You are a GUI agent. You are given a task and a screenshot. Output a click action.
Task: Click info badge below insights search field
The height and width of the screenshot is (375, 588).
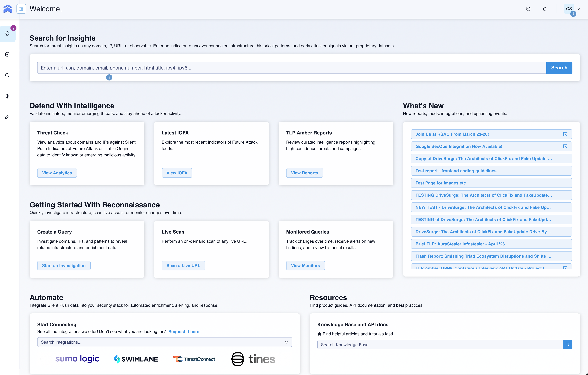pyautogui.click(x=109, y=78)
